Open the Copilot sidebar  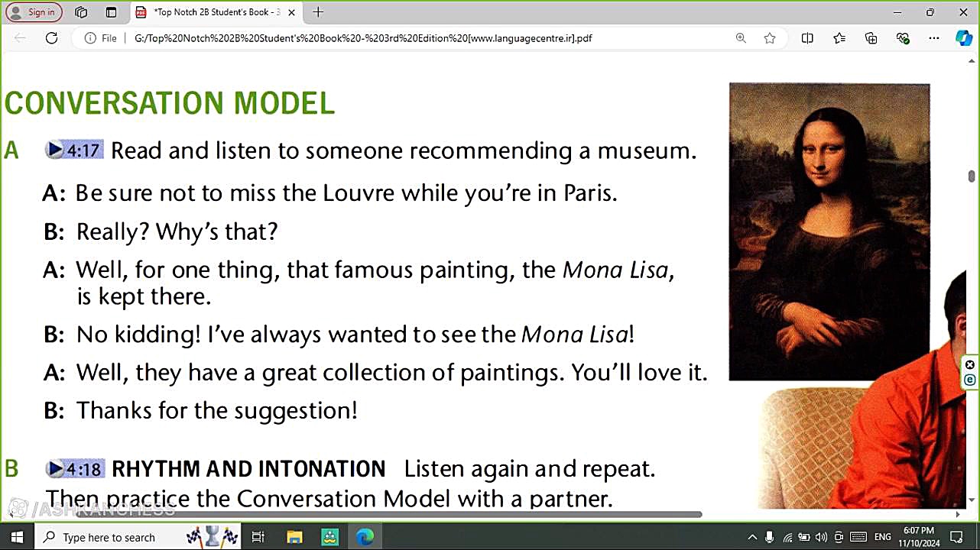pyautogui.click(x=964, y=38)
